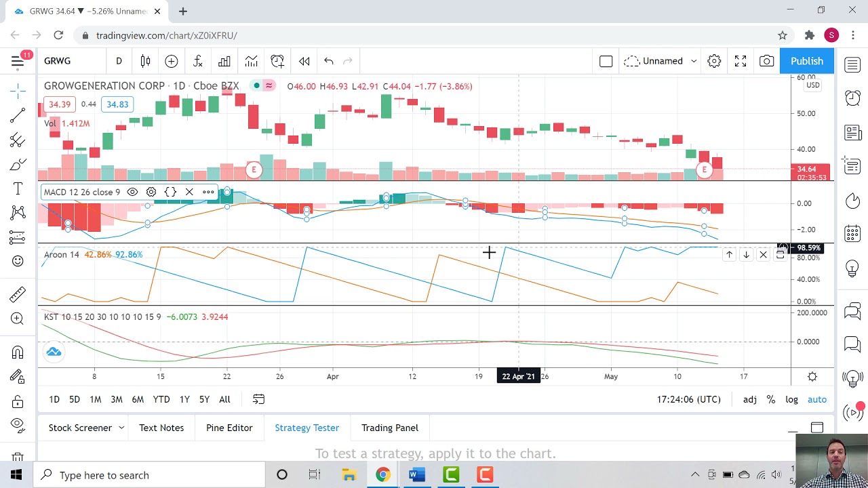Image resolution: width=868 pixels, height=488 pixels.
Task: Open the alerts panel in right sidebar
Action: coord(852,98)
